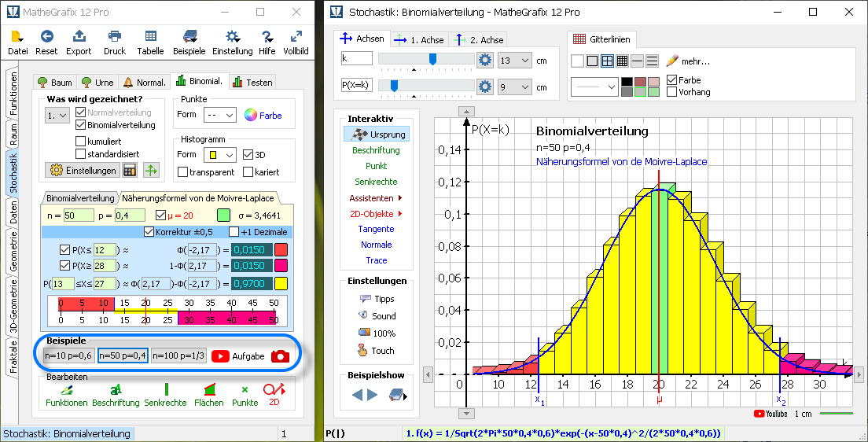This screenshot has height=442, width=868.
Task: Switch to the Normal. tab
Action: (144, 82)
